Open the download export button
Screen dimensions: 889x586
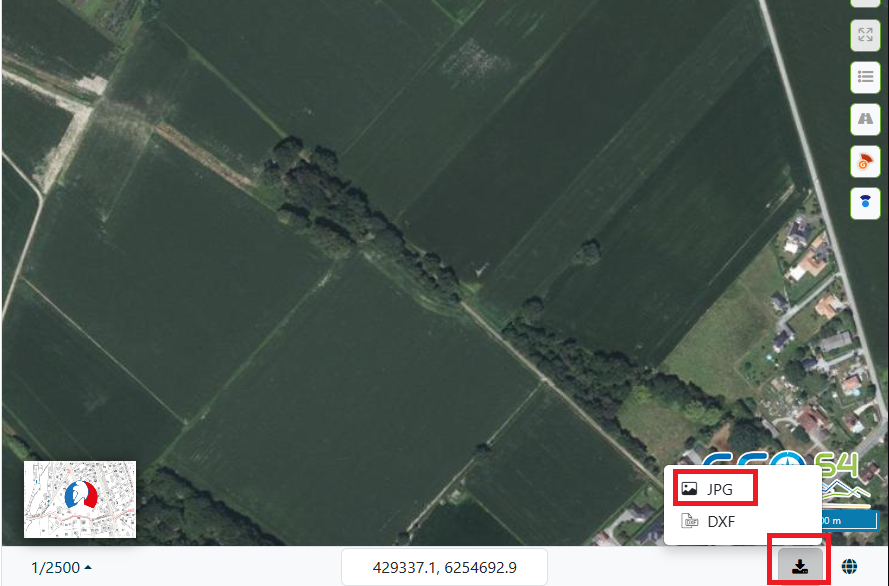pos(799,566)
